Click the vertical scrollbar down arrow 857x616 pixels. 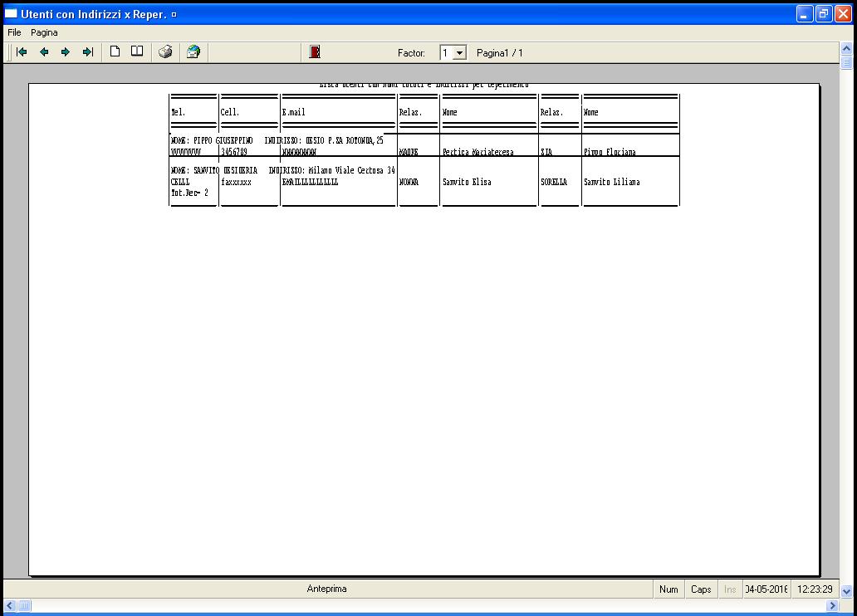click(846, 591)
